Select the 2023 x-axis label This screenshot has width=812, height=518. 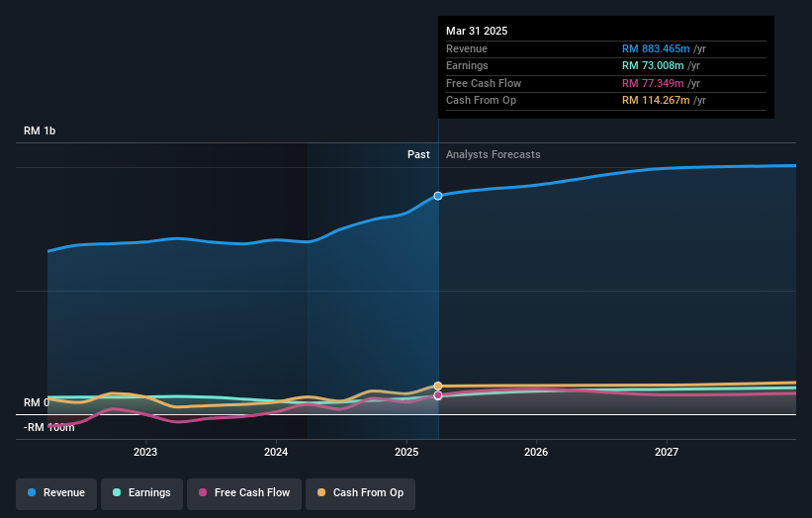pos(145,453)
